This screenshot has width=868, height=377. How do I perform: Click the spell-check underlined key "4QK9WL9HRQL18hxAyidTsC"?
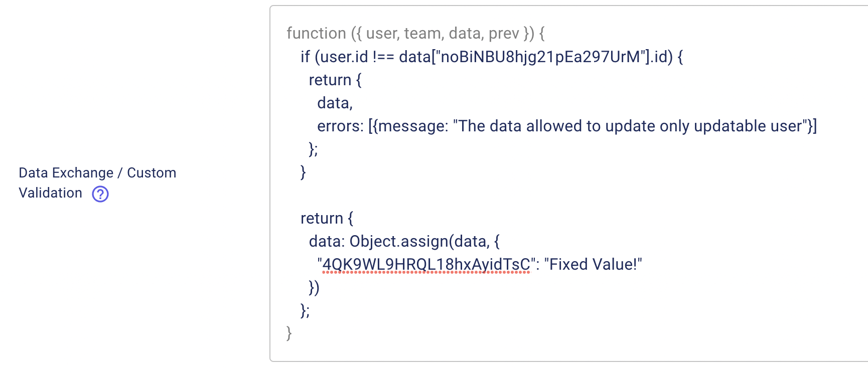coord(426,264)
